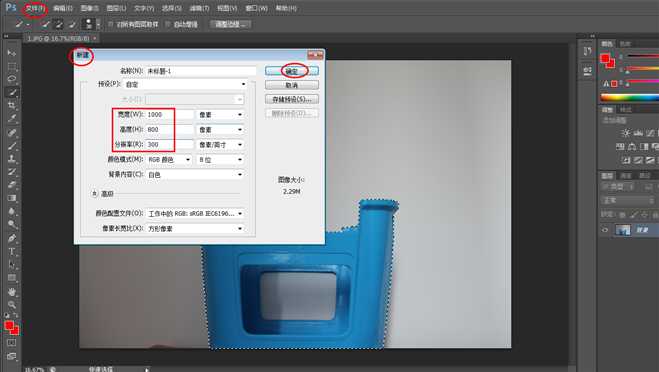Switch to the 色板 swatches tab
This screenshot has width=659, height=372.
point(625,44)
